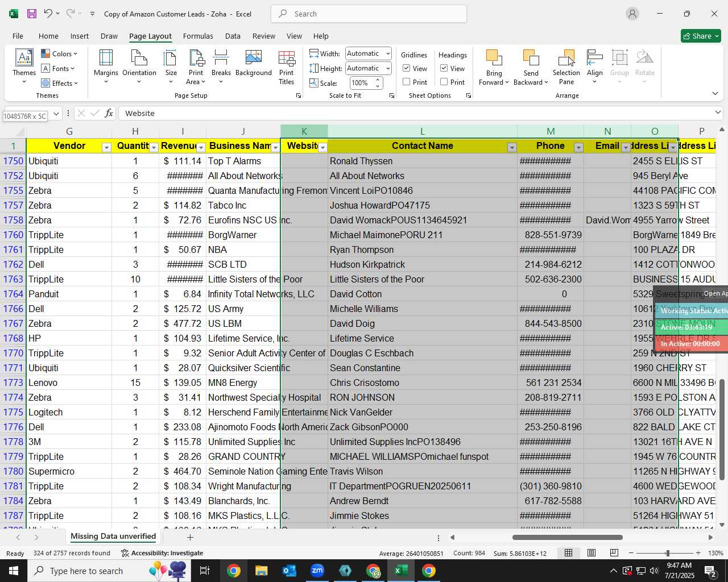Click the Bring Forward icon
This screenshot has width=728, height=582.
(494, 58)
